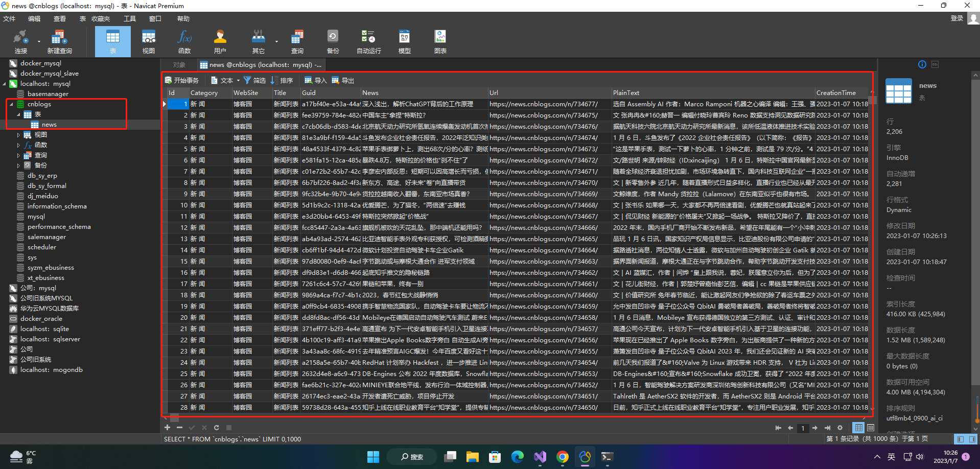This screenshot has height=469, width=980.
Task: Open the 模型 (Model) toolbar tool
Action: coord(404,41)
